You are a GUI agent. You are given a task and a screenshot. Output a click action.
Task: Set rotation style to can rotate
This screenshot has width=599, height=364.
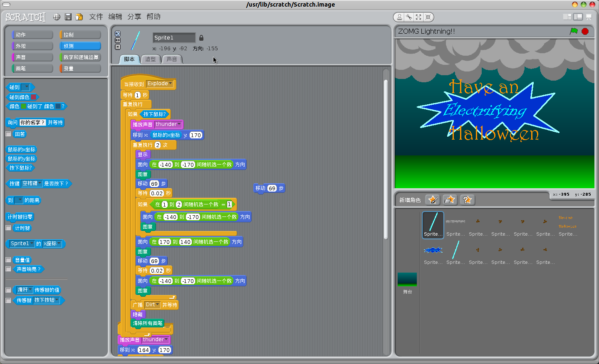click(x=118, y=34)
